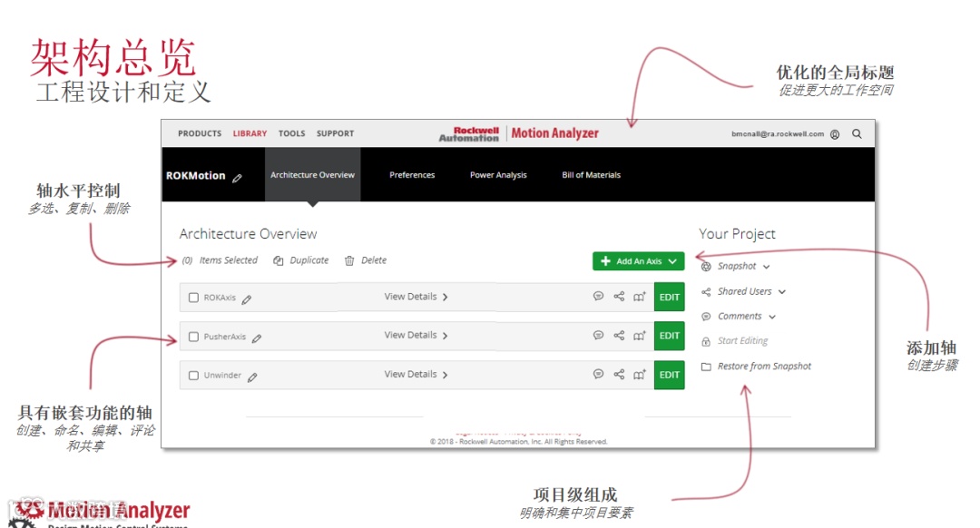This screenshot has height=528, width=980.
Task: Switch to the Bill of Materials tab
Action: click(592, 175)
